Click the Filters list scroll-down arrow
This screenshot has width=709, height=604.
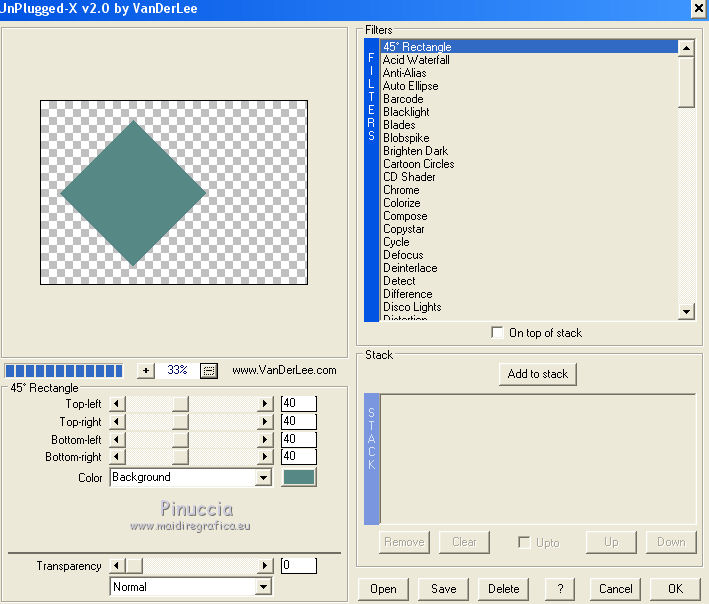pyautogui.click(x=686, y=311)
